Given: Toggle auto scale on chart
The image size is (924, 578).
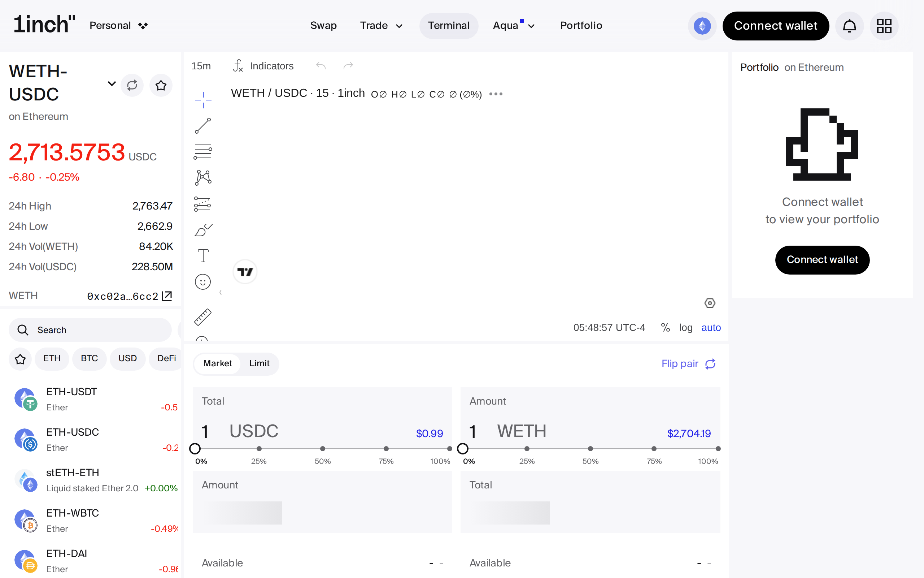Looking at the screenshot, I should [x=711, y=328].
